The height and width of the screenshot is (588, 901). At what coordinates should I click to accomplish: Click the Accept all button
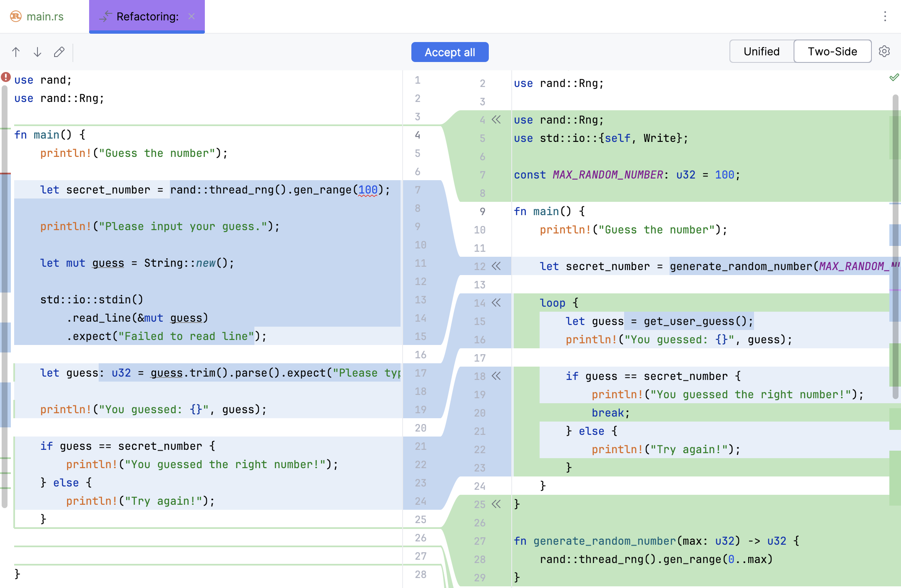pos(450,52)
